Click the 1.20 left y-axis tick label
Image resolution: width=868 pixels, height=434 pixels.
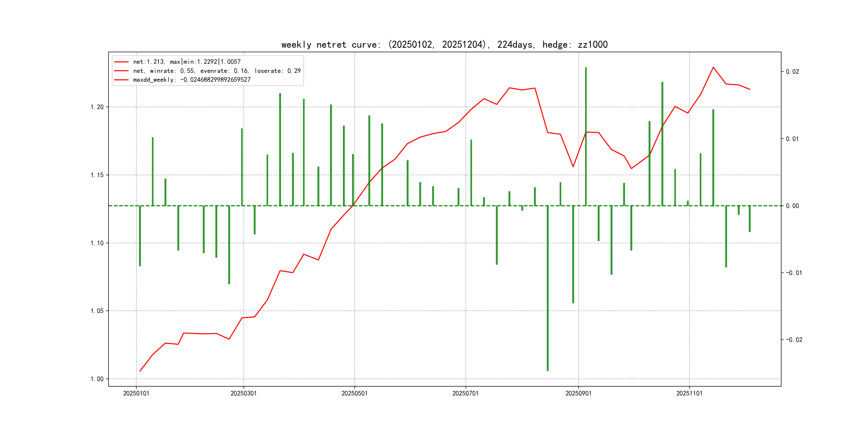[97, 107]
